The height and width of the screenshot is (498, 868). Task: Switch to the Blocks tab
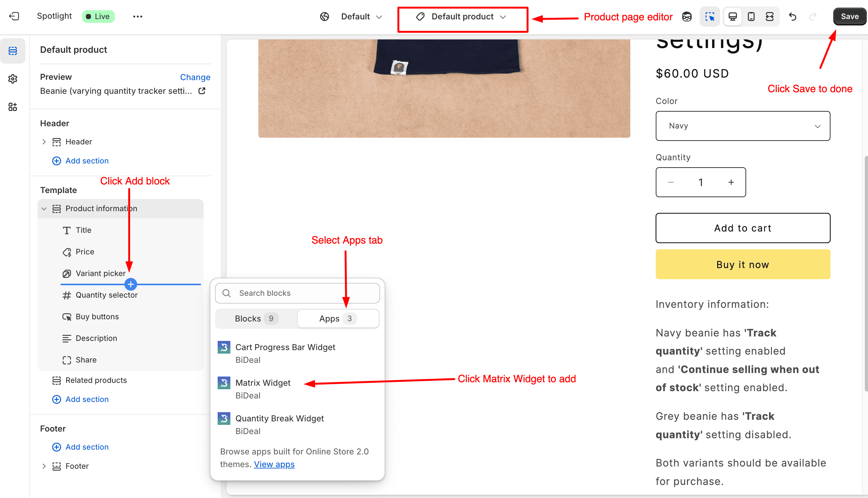tap(256, 318)
